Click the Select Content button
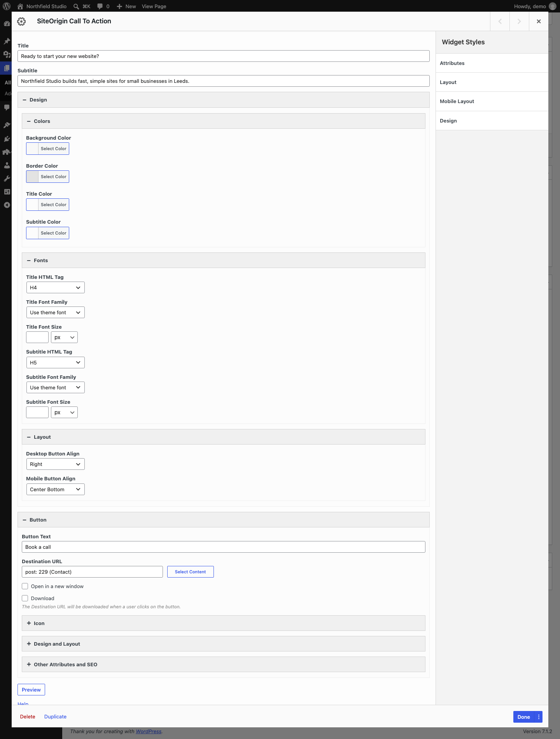The width and height of the screenshot is (560, 739). 190,572
